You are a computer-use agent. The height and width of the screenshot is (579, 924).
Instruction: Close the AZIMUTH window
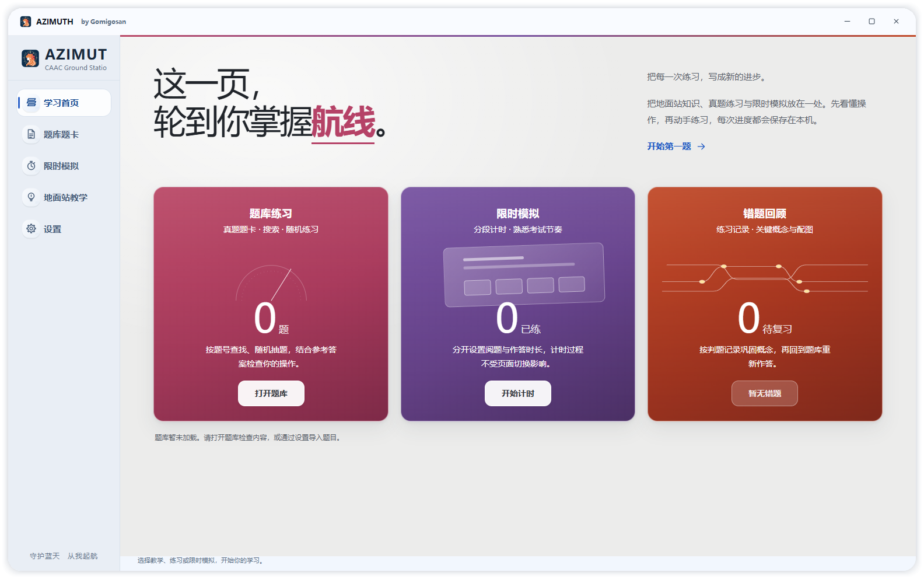point(896,22)
